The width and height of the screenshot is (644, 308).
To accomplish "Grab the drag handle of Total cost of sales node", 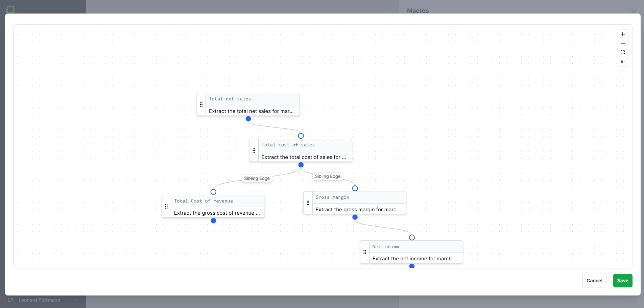I will 254,150.
